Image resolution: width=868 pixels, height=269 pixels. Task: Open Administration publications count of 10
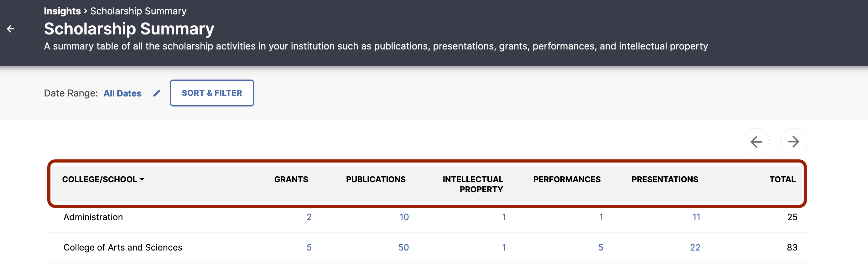pyautogui.click(x=404, y=217)
